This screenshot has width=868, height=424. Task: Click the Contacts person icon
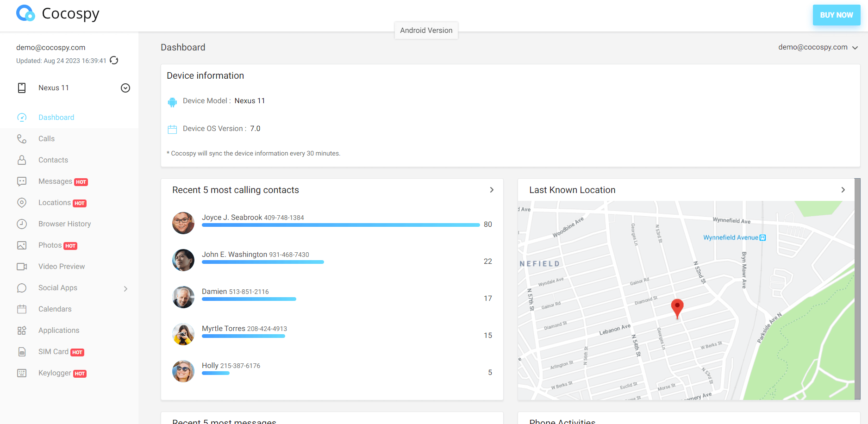tap(22, 160)
